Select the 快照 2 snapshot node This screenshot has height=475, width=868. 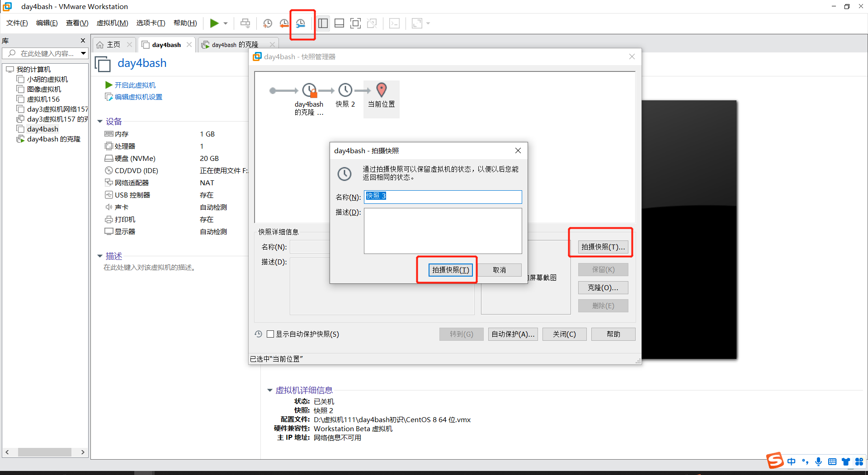coord(345,95)
